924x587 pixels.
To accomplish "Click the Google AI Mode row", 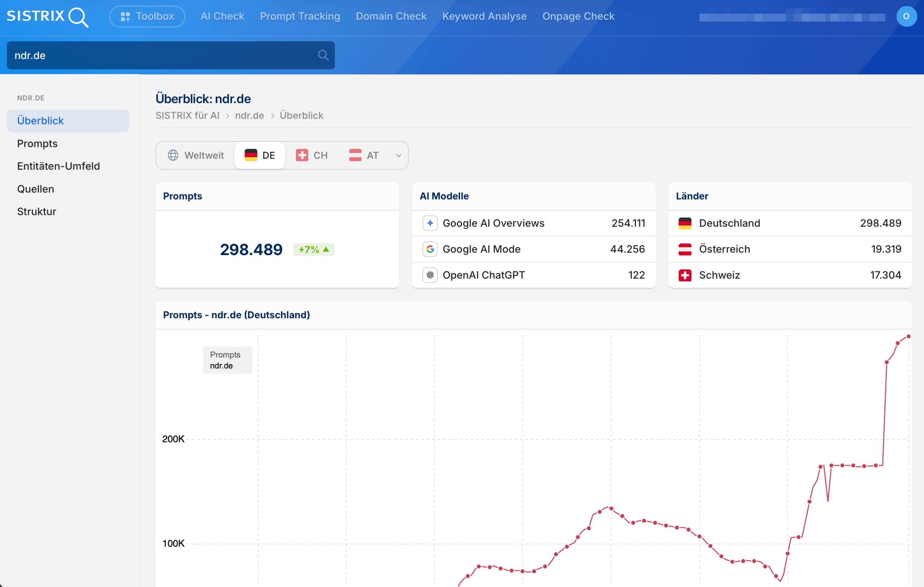I will (x=534, y=249).
